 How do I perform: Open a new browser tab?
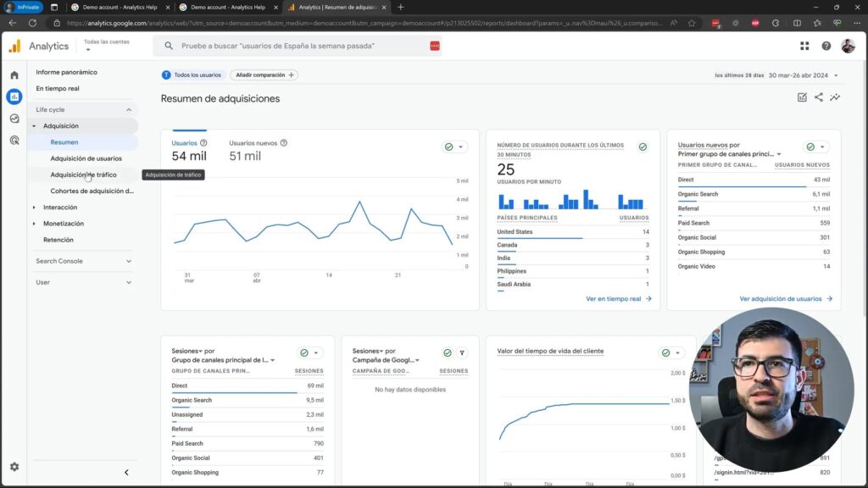click(x=400, y=7)
